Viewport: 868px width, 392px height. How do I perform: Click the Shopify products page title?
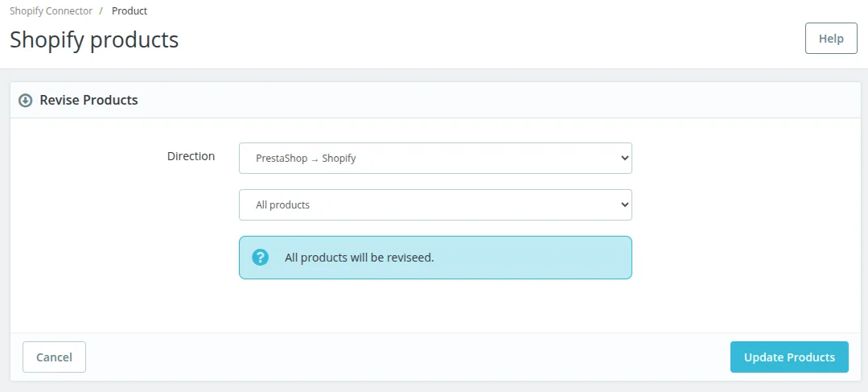pyautogui.click(x=94, y=39)
